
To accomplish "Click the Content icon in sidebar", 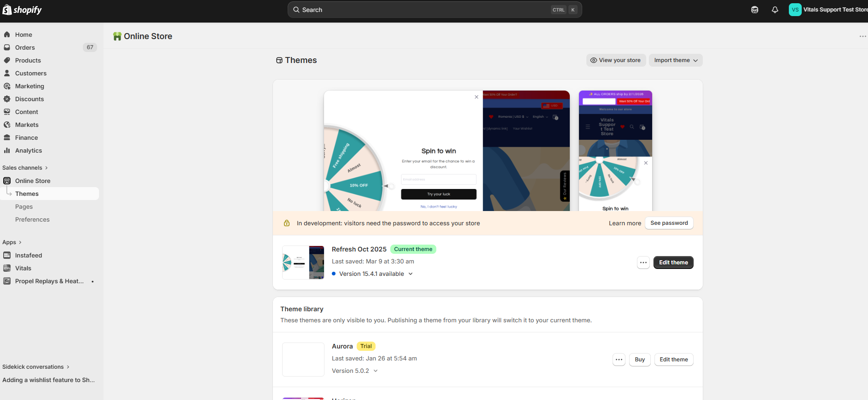I will click(x=7, y=112).
